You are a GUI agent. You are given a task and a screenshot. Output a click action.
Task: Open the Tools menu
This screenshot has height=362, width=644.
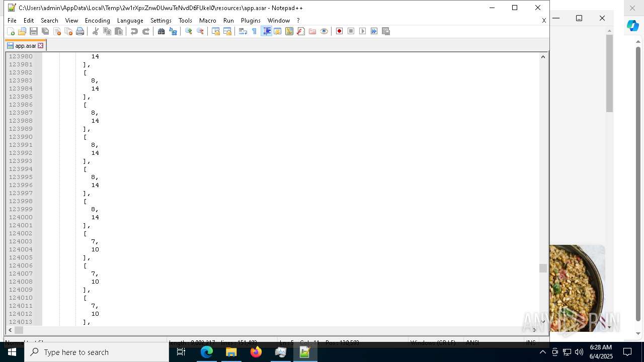click(185, 21)
